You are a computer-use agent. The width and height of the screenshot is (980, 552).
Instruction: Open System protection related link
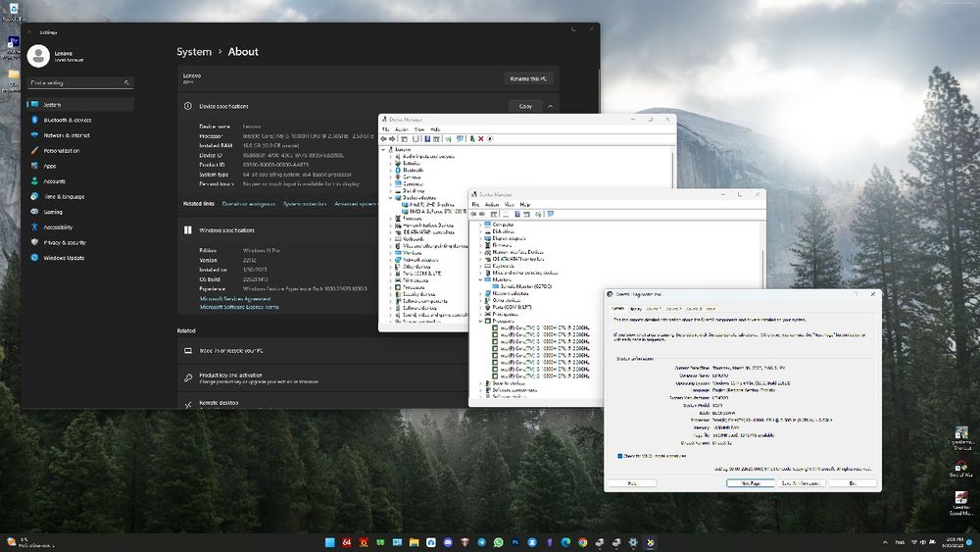[x=305, y=204]
